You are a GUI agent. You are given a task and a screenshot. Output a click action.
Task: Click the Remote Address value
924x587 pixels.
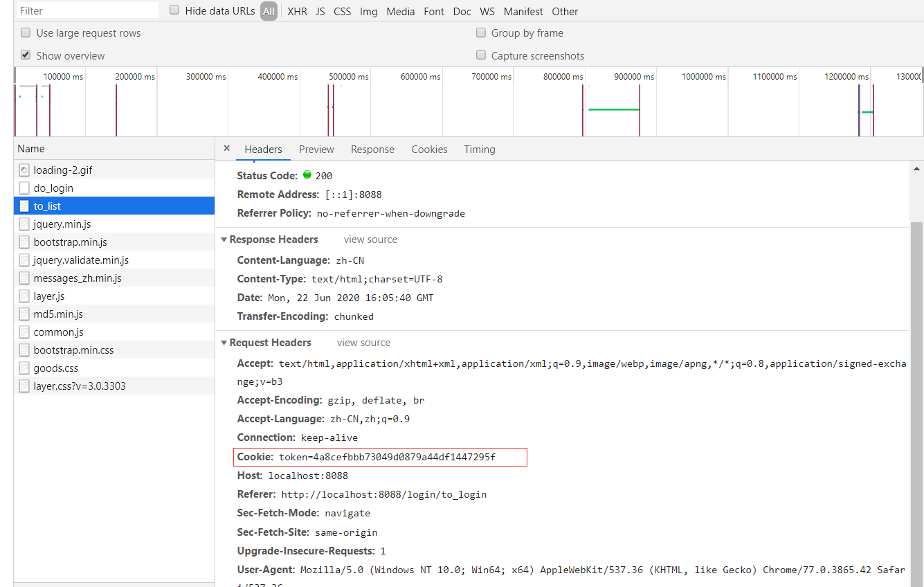[x=354, y=195]
